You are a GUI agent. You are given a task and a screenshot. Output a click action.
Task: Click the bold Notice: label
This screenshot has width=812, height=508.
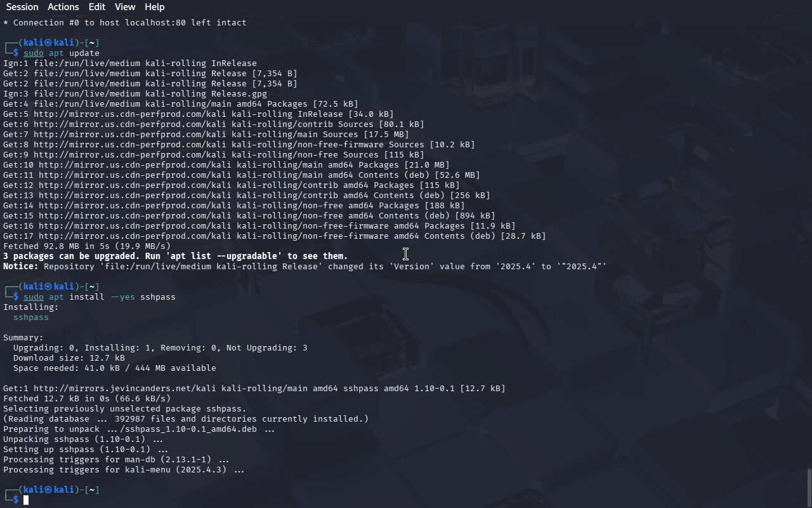coord(21,267)
